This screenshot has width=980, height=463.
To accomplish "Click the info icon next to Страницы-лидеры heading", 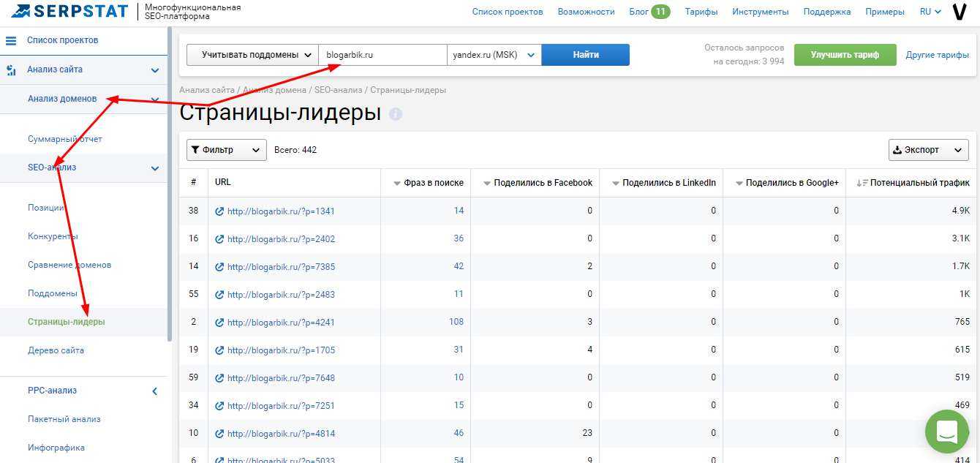I will click(396, 114).
